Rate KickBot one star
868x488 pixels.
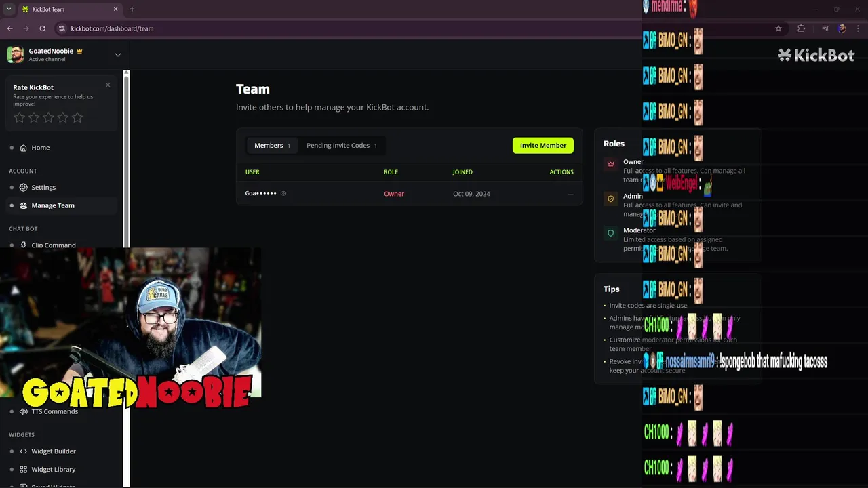point(20,117)
